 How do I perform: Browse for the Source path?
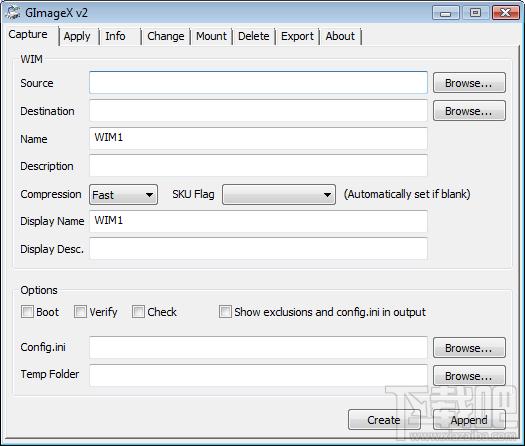pyautogui.click(x=469, y=83)
